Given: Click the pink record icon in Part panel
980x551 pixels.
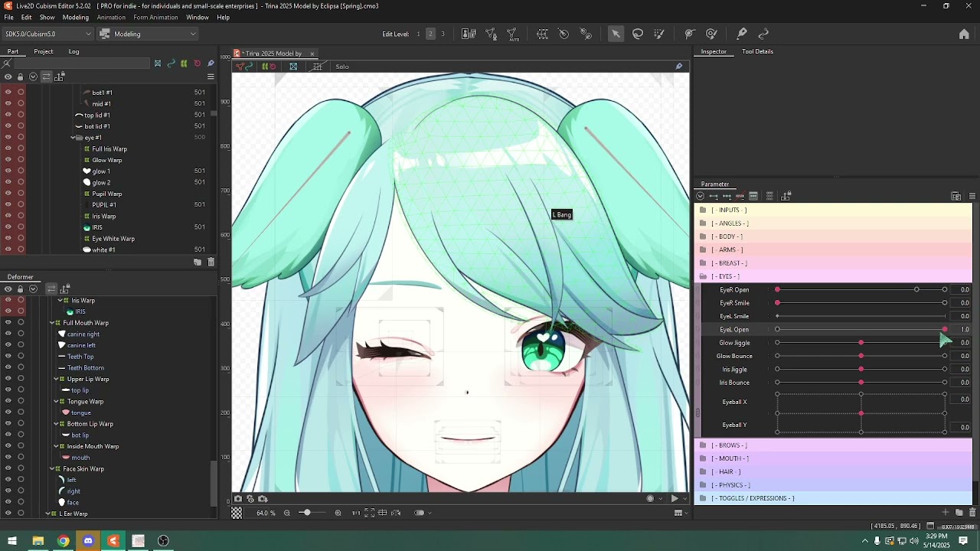Looking at the screenshot, I should 197,64.
